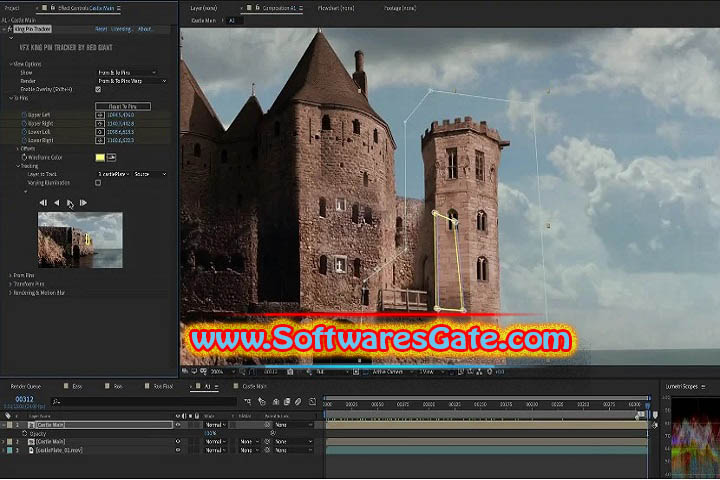This screenshot has width=720, height=480.
Task: Click the Licensing link
Action: 121,29
